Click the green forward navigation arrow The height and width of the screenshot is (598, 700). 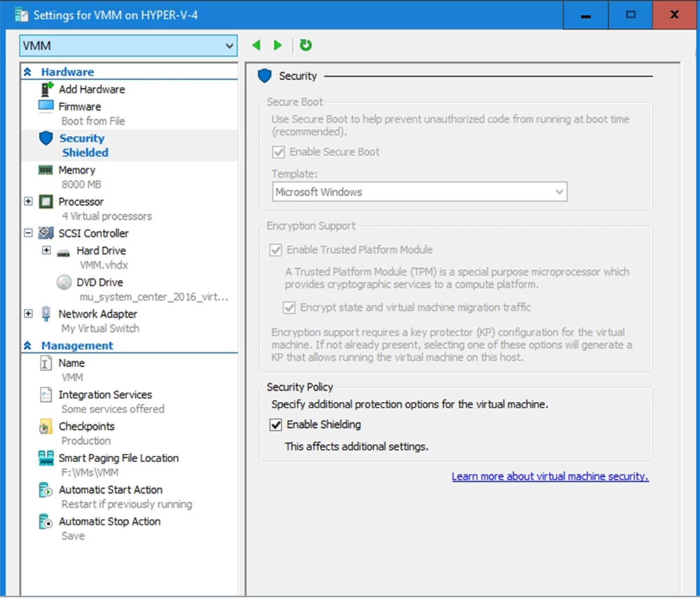[278, 46]
